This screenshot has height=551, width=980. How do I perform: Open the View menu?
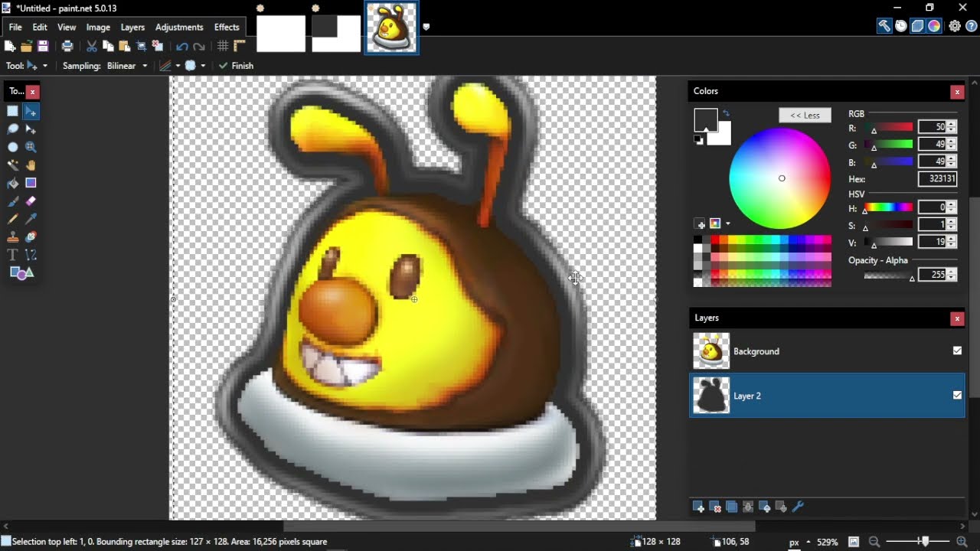[x=67, y=27]
